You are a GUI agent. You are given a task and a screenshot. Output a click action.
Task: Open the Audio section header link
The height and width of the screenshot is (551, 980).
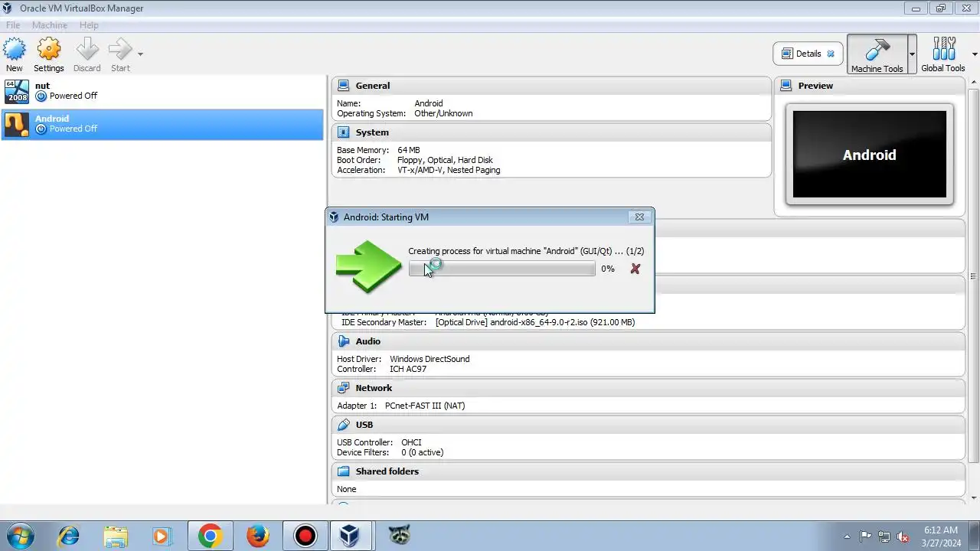[x=367, y=341]
